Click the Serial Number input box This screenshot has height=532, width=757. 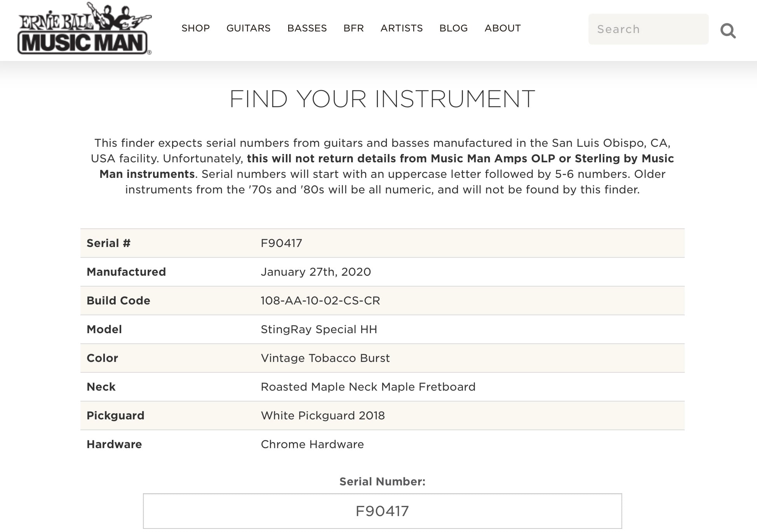click(382, 511)
